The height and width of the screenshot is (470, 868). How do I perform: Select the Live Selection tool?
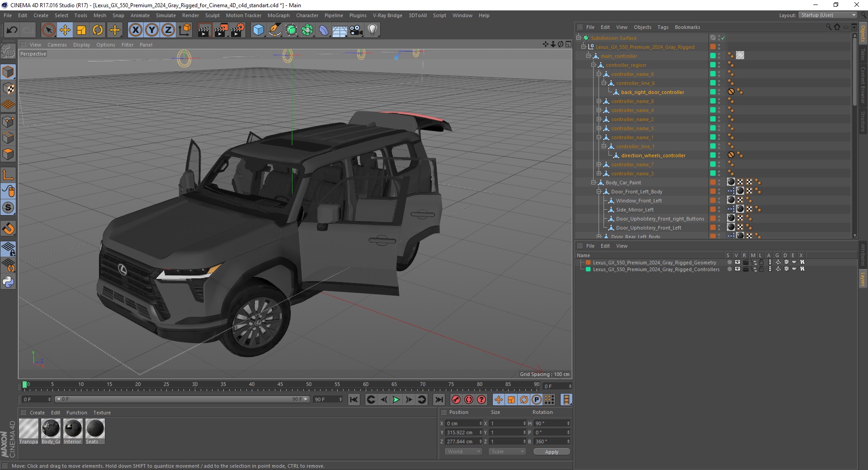(48, 30)
